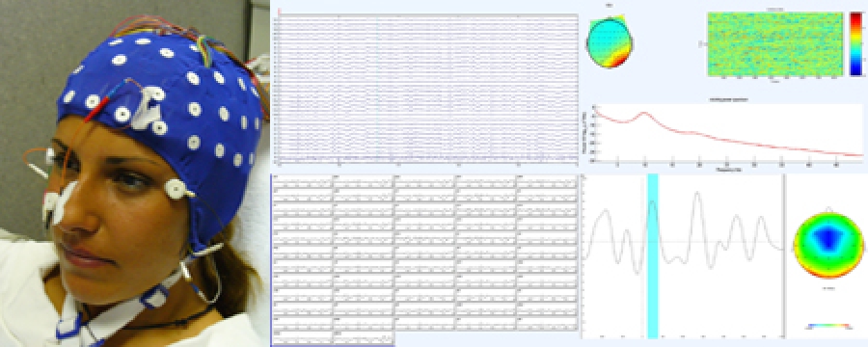The width and height of the screenshot is (868, 347).
Task: Click the small horizontal colorbar under scalp map
Action: click(828, 327)
